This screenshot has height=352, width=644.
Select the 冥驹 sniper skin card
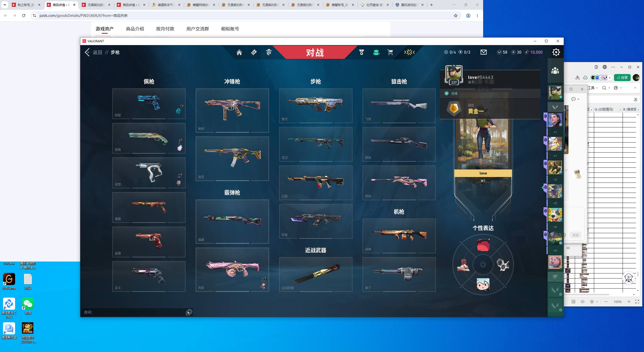pyautogui.click(x=399, y=183)
